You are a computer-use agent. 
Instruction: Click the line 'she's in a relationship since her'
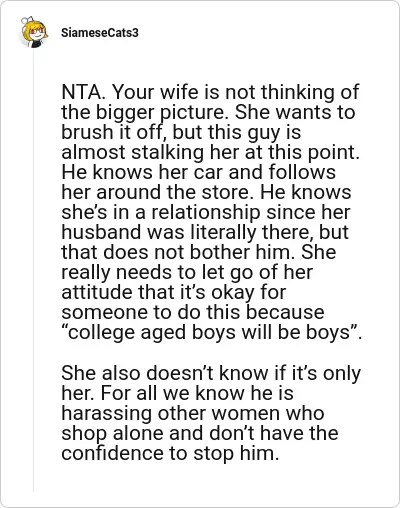click(x=206, y=212)
